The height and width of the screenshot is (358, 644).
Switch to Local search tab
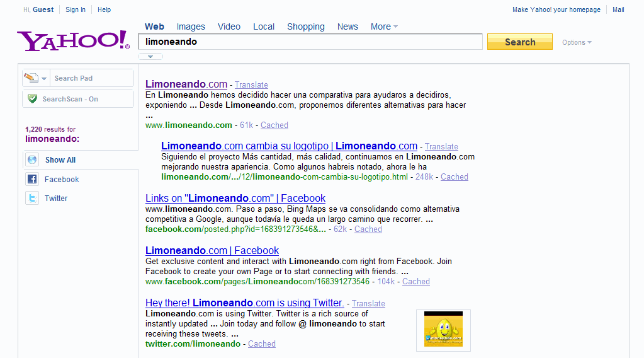tap(264, 26)
